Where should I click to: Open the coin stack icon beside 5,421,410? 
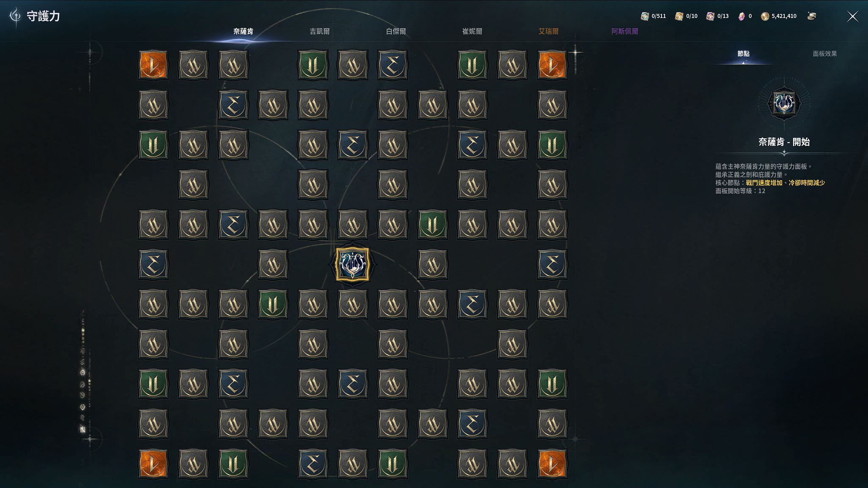click(812, 16)
